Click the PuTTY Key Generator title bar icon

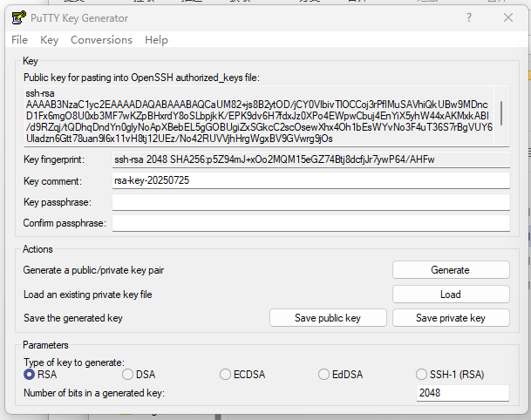(x=16, y=17)
